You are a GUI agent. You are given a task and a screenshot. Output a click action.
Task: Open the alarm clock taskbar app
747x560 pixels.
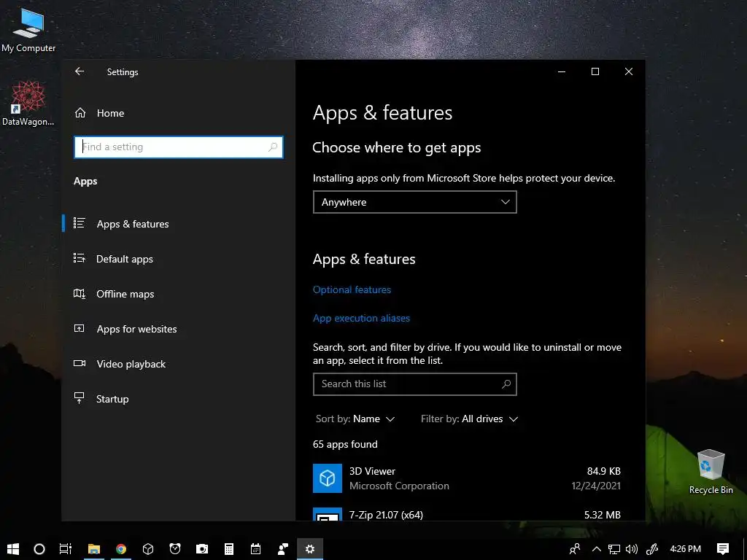click(x=175, y=549)
